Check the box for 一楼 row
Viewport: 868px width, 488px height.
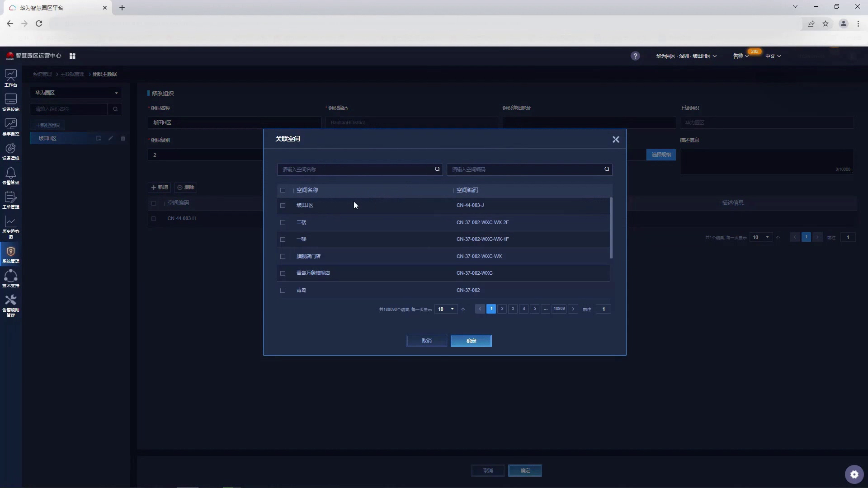(x=283, y=239)
